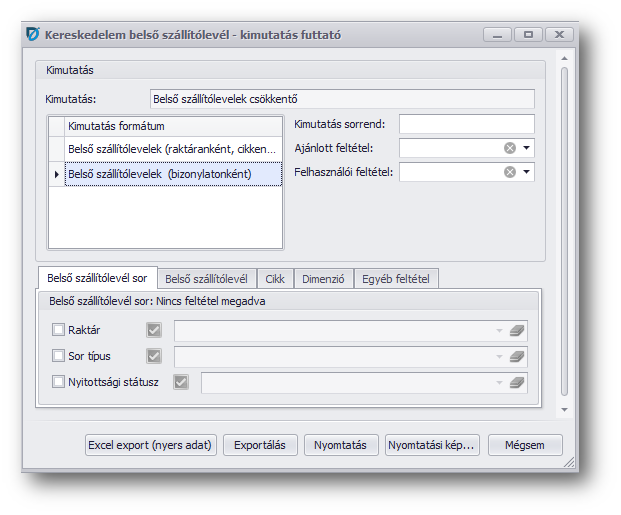Click the application shield icon in title bar

(32, 34)
